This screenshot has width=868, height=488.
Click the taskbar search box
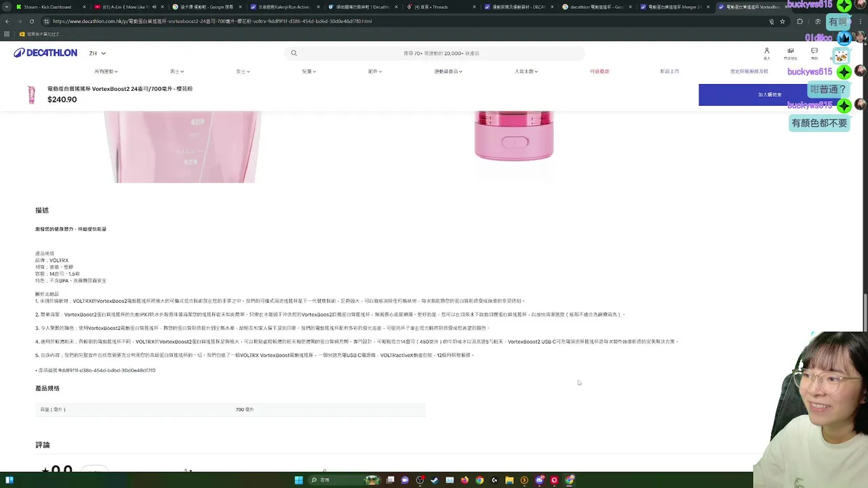coord(344,480)
